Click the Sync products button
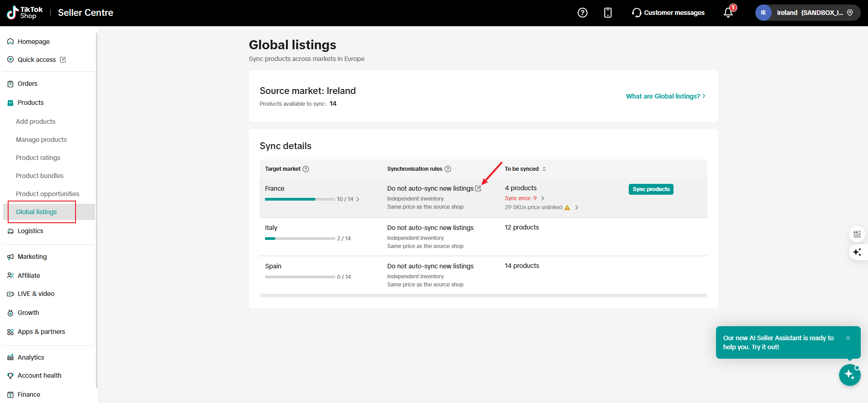868x403 pixels. click(x=651, y=189)
